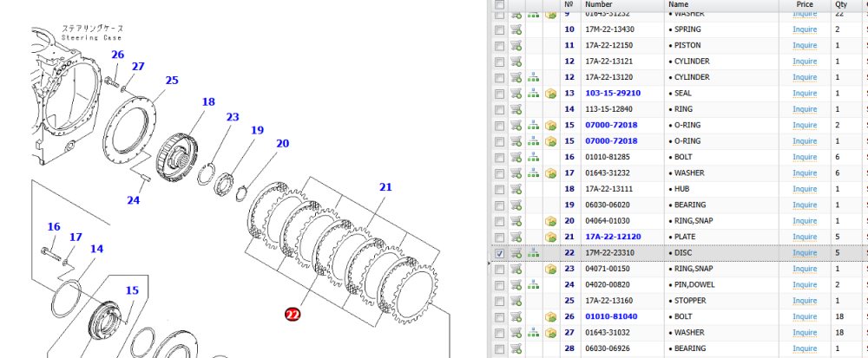Click box icon for WASHER 01643-31032

pos(550,333)
